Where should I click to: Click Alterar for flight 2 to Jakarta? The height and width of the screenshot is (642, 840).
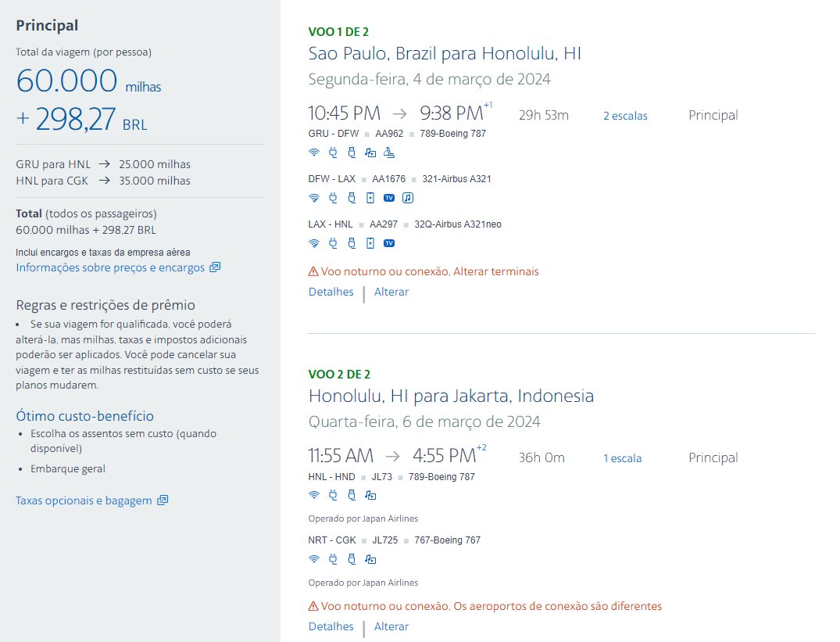pyautogui.click(x=391, y=626)
